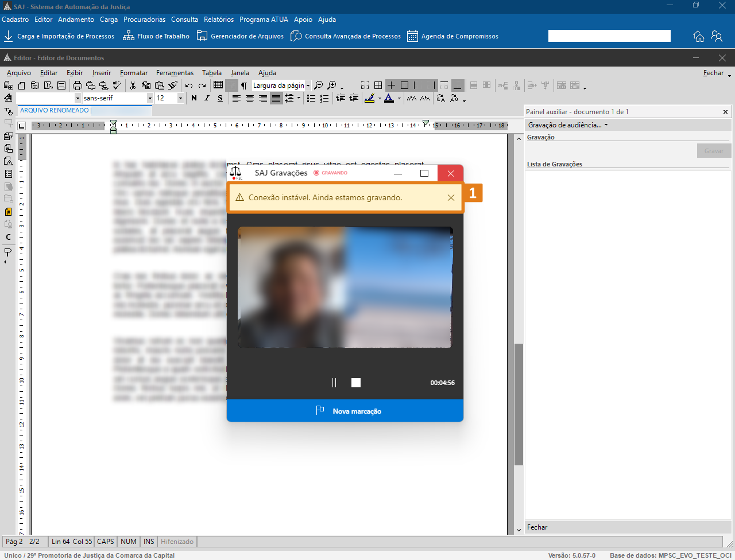Open Gerenciador de Arquivos

tap(240, 36)
